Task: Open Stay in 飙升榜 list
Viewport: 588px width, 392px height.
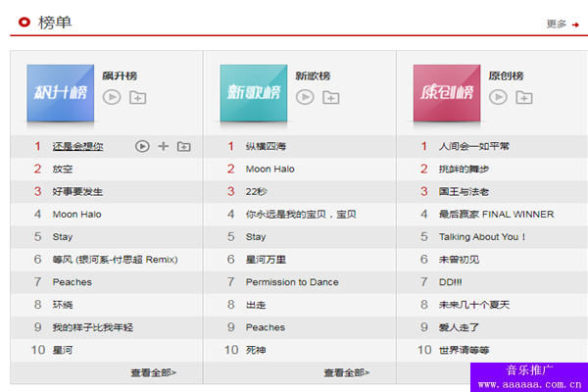Action: (63, 237)
